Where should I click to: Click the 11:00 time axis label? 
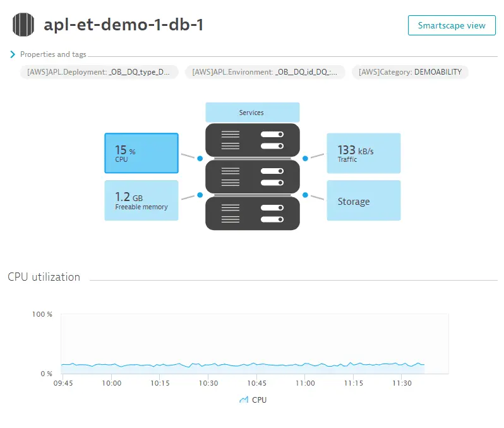click(x=305, y=383)
